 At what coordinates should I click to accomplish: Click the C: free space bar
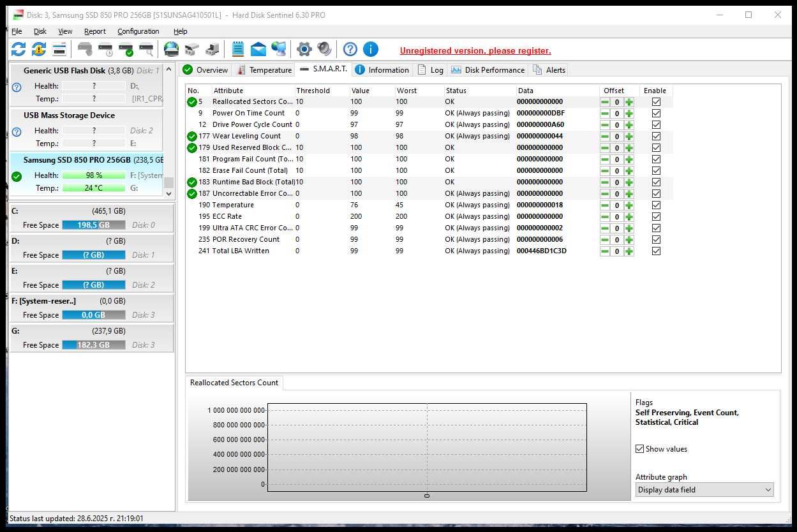94,225
